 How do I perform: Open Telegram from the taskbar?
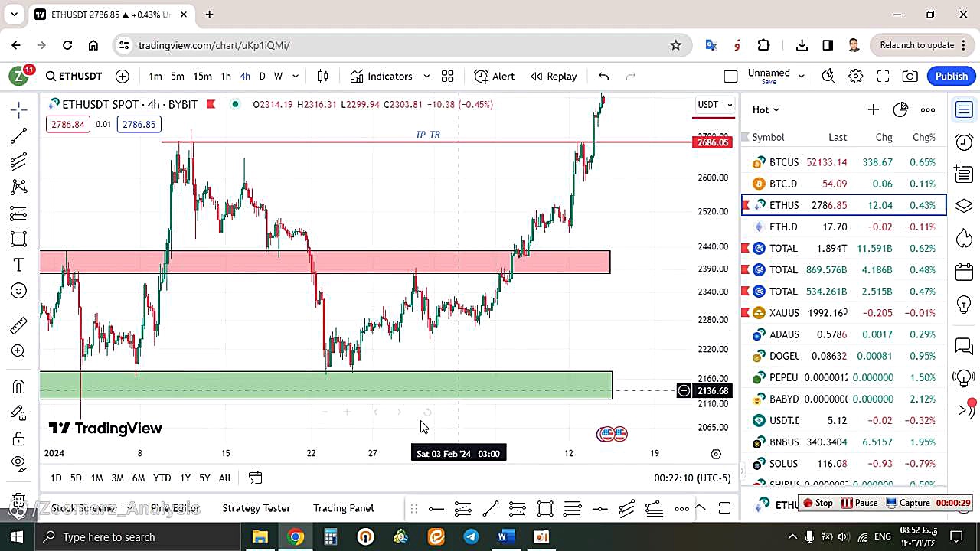471,536
